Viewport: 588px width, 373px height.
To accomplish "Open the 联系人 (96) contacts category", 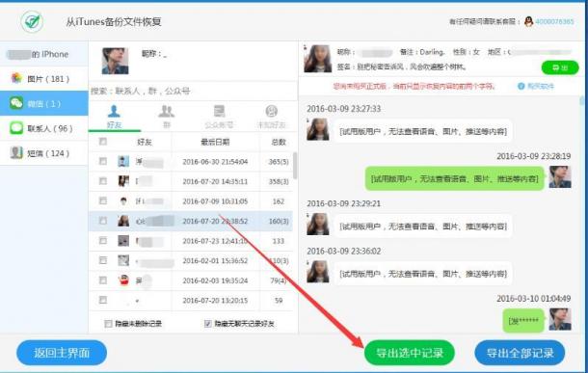I will pyautogui.click(x=44, y=128).
